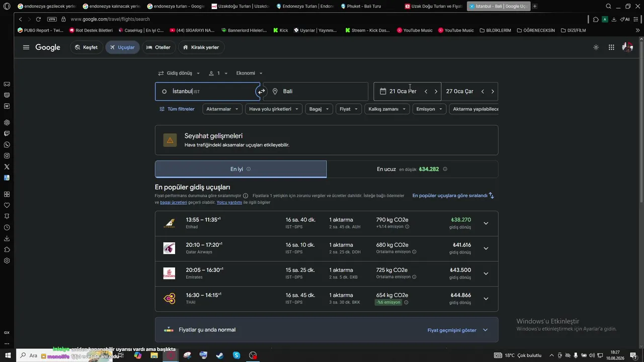Open the info icon next to En iyi
This screenshot has height=362, width=644.
(x=249, y=169)
